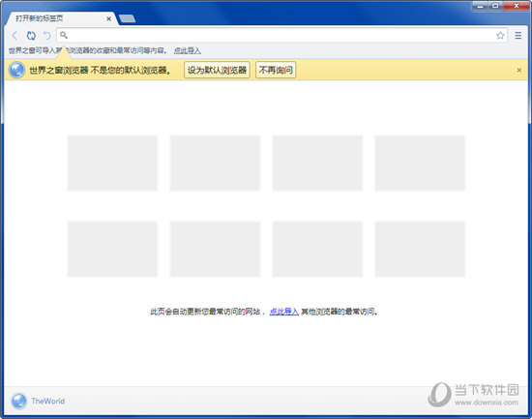Click the globe icon in default browser bar
Image resolution: width=532 pixels, height=419 pixels.
(x=16, y=70)
